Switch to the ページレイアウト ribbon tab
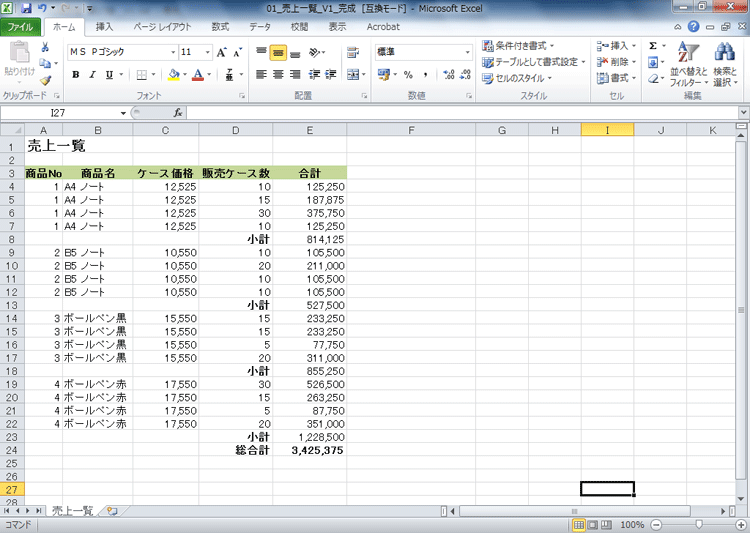This screenshot has width=750, height=533. tap(162, 27)
